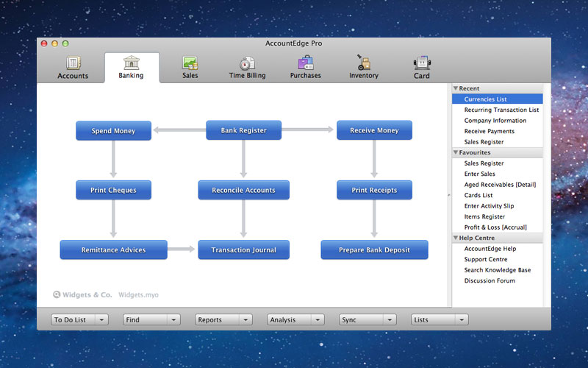
Task: Open the Prepare Bank Deposit button
Action: click(374, 250)
